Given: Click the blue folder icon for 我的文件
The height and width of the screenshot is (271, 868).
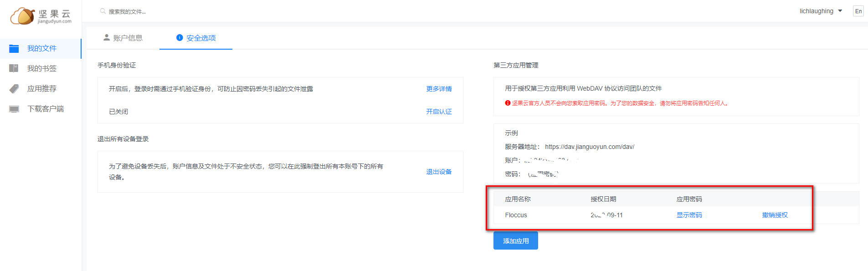Looking at the screenshot, I should coord(14,49).
